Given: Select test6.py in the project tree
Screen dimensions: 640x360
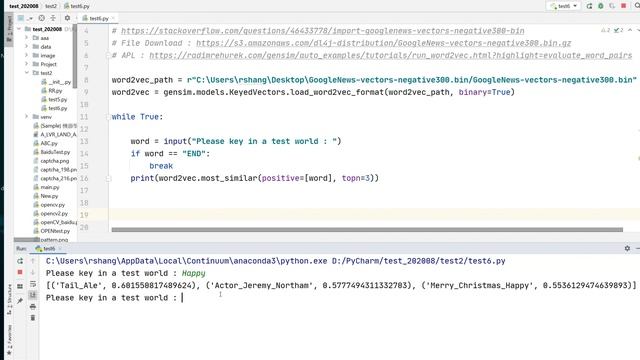Looking at the screenshot, I should pyautogui.click(x=54, y=108).
